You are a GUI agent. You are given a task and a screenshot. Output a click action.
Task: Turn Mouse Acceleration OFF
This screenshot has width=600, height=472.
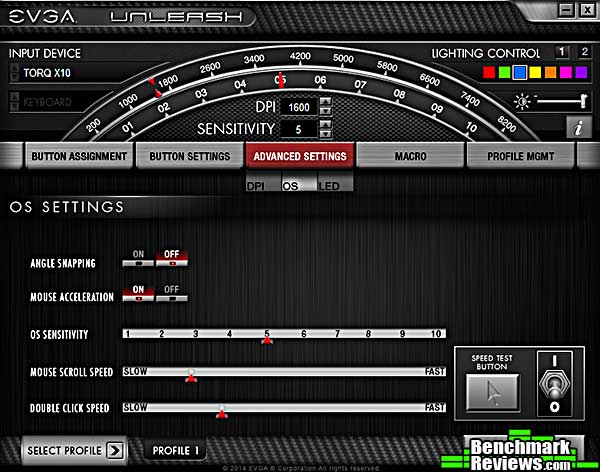coord(172,294)
